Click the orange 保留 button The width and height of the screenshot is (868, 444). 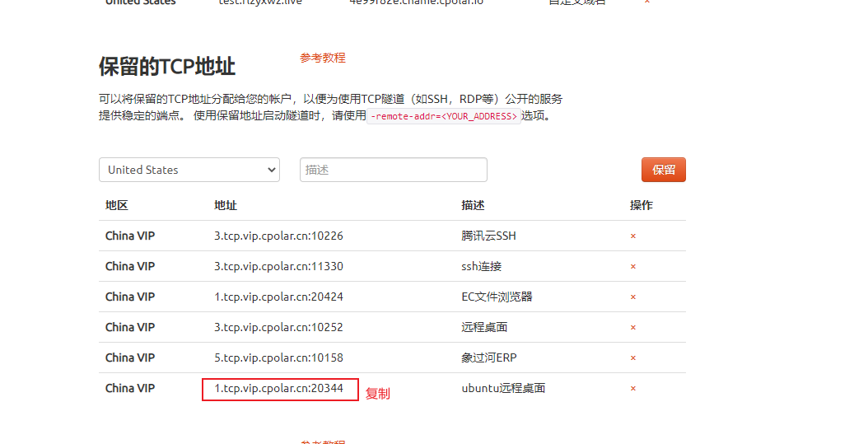tap(663, 170)
